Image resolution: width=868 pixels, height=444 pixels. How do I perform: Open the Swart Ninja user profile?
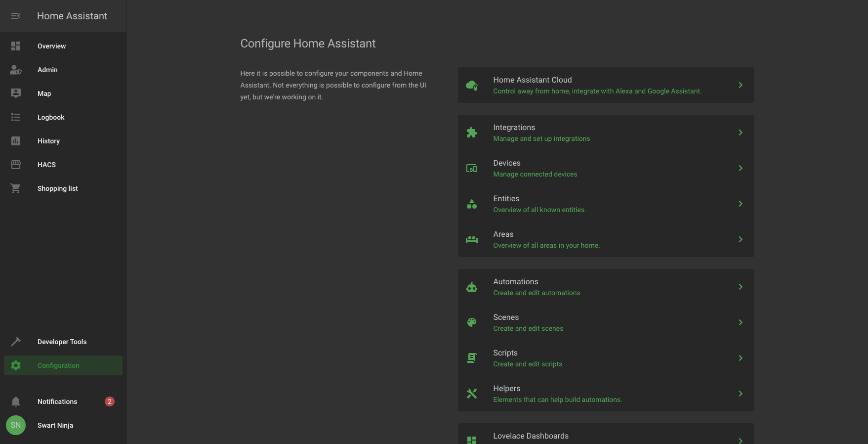tap(55, 425)
